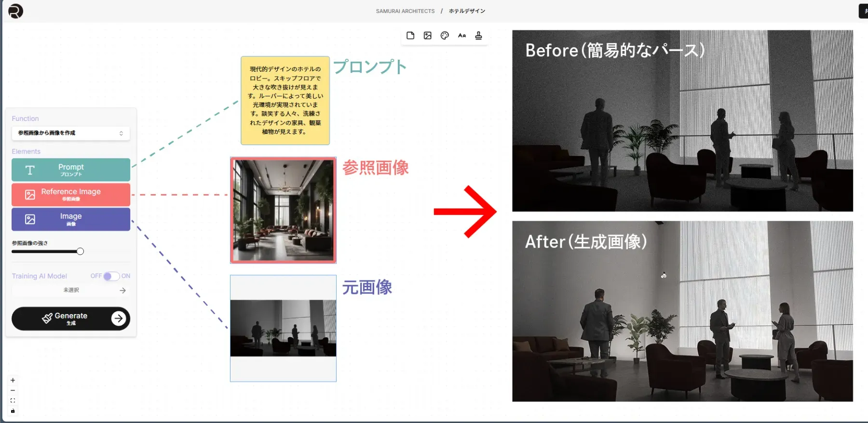
Task: Select the yellow prompt note card
Action: coord(285,100)
